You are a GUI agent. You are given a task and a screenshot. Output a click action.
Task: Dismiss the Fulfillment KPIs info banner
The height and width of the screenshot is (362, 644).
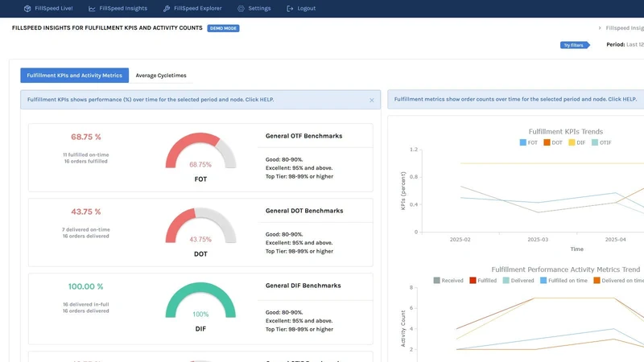(372, 100)
